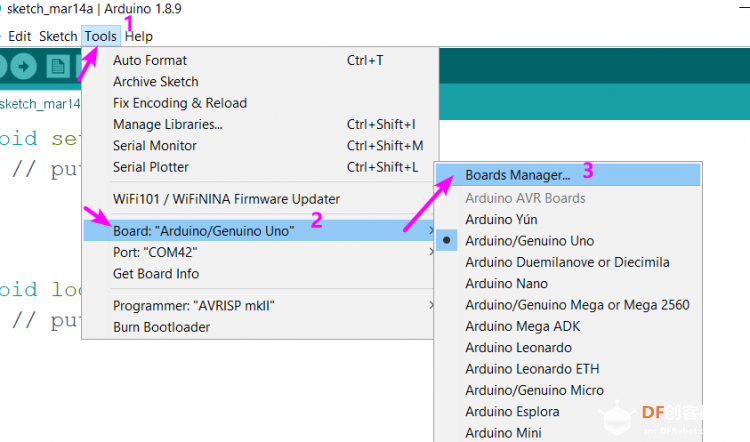Screen dimensions: 750x442
Task: Expand the Port: "COM42" submenu
Action: [x=260, y=252]
